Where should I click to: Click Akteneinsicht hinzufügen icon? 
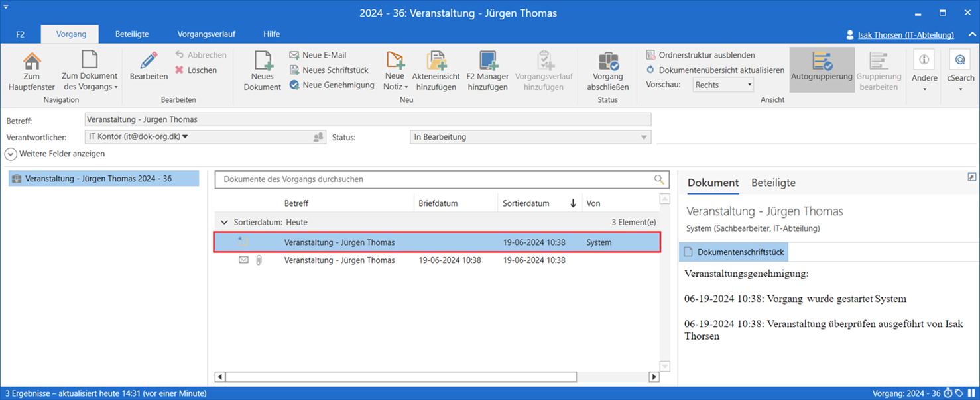point(436,62)
